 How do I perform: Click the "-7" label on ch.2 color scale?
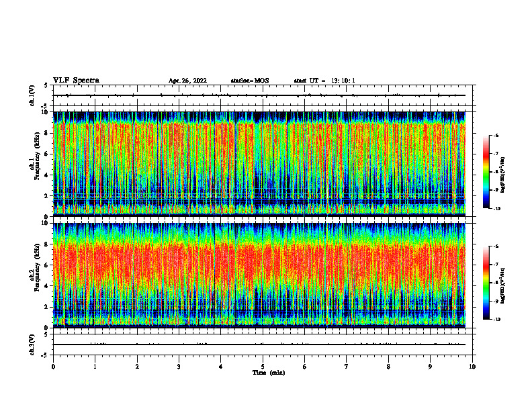click(496, 265)
